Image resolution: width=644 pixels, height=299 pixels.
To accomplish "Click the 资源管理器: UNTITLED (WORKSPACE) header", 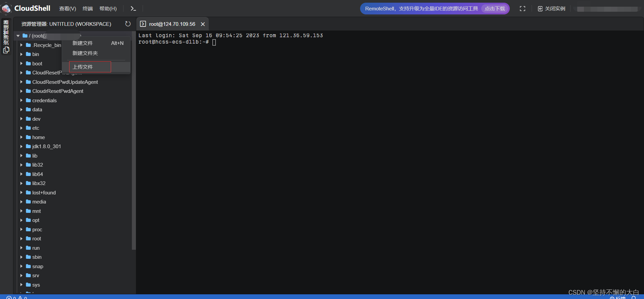I will pos(66,24).
